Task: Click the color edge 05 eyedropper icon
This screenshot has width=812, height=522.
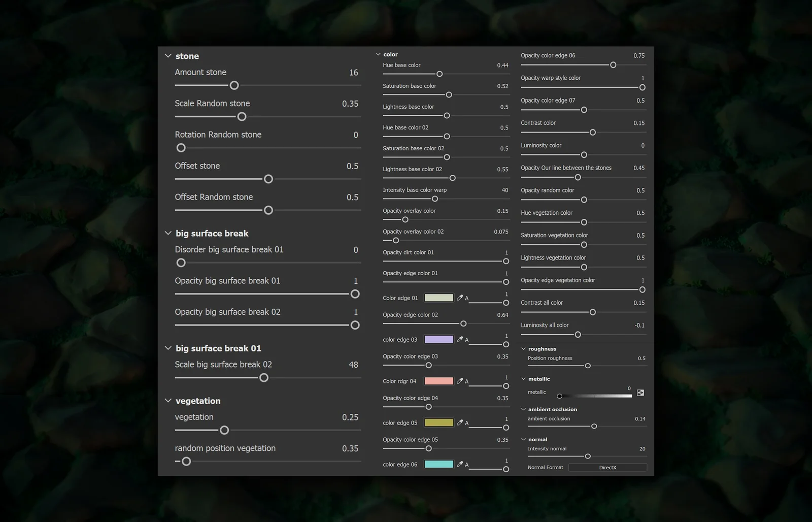Action: [460, 423]
